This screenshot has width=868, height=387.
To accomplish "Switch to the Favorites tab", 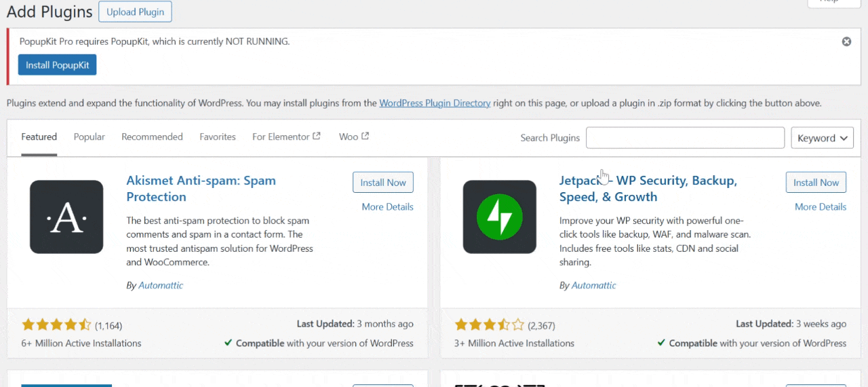I will 218,136.
